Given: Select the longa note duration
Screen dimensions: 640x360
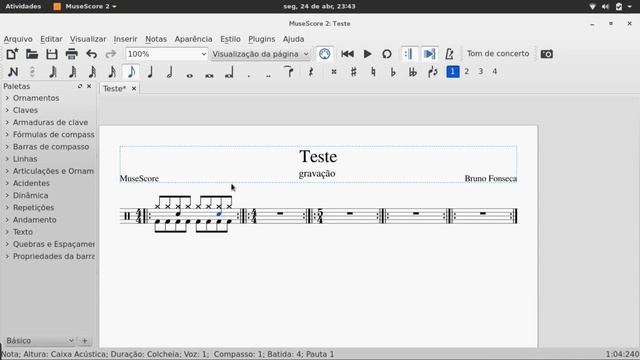Looking at the screenshot, I should pyautogui.click(x=229, y=73).
